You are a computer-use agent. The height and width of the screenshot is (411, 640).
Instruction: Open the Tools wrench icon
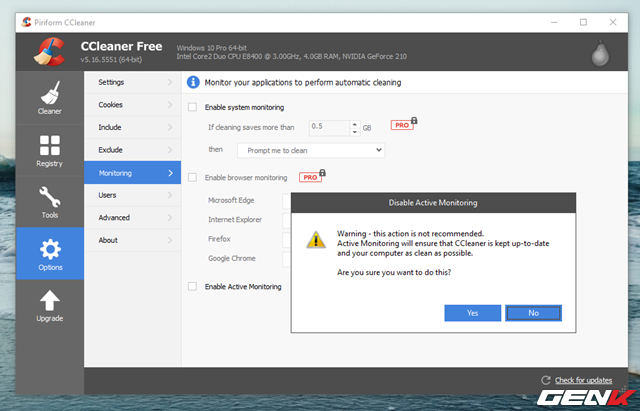click(x=50, y=197)
